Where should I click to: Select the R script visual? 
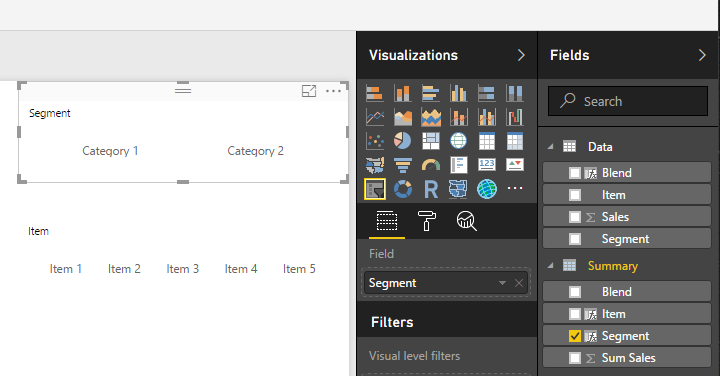431,189
